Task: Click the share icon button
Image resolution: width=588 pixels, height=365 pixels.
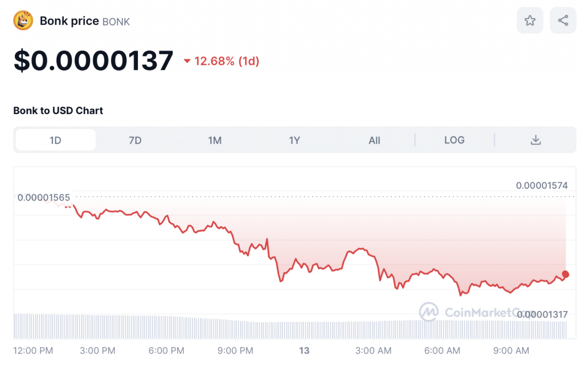Action: pyautogui.click(x=563, y=20)
